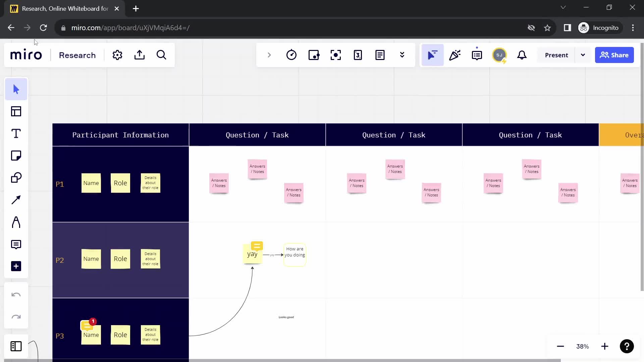The image size is (644, 362).
Task: Toggle the notifications bell
Action: pyautogui.click(x=522, y=55)
